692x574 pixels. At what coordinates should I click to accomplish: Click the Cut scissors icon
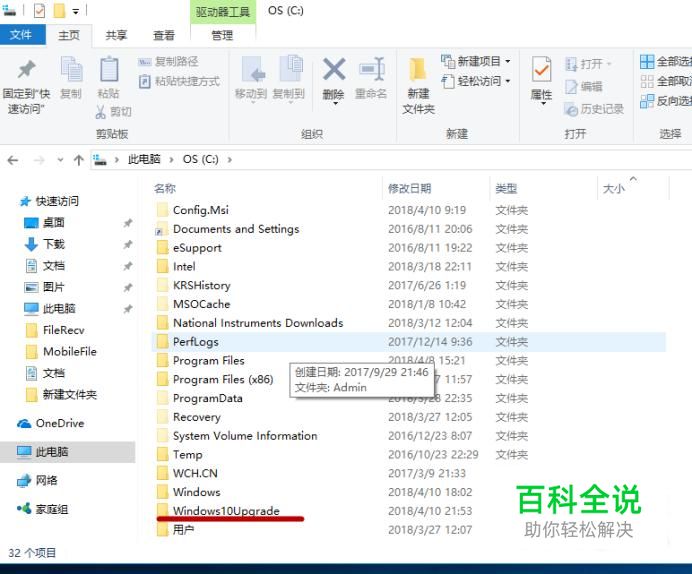pyautogui.click(x=101, y=112)
